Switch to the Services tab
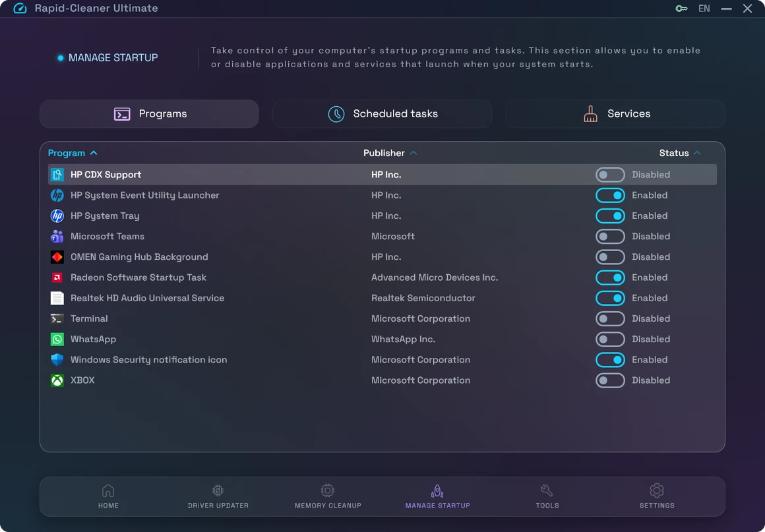Screen dimensions: 765x532 [x=615, y=114]
